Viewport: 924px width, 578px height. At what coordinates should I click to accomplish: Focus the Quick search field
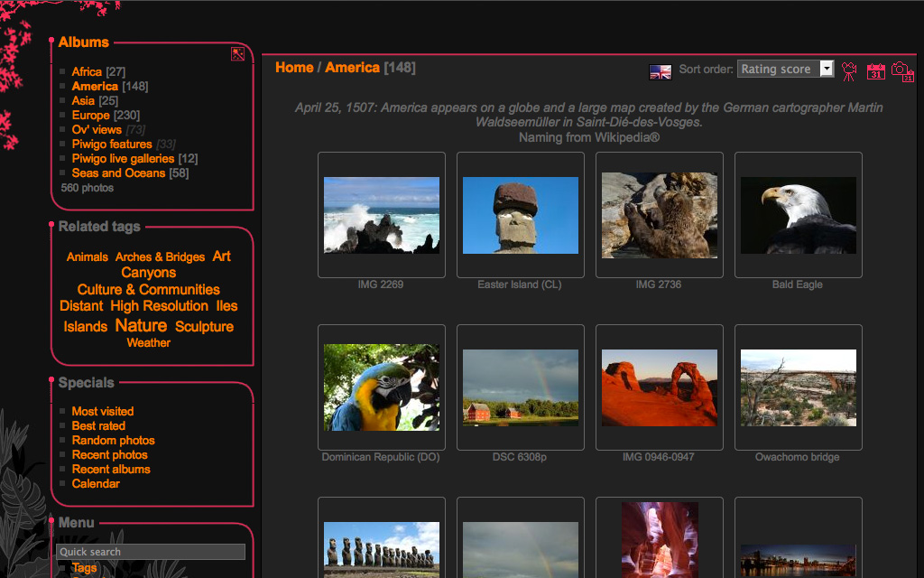(151, 552)
